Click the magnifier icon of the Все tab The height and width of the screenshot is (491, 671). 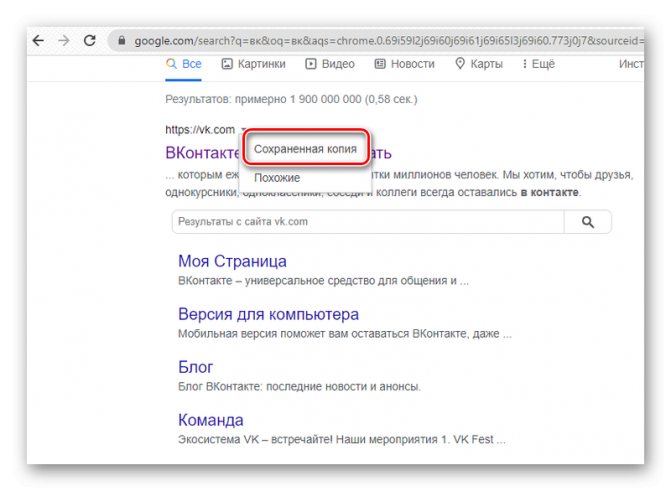(171, 64)
